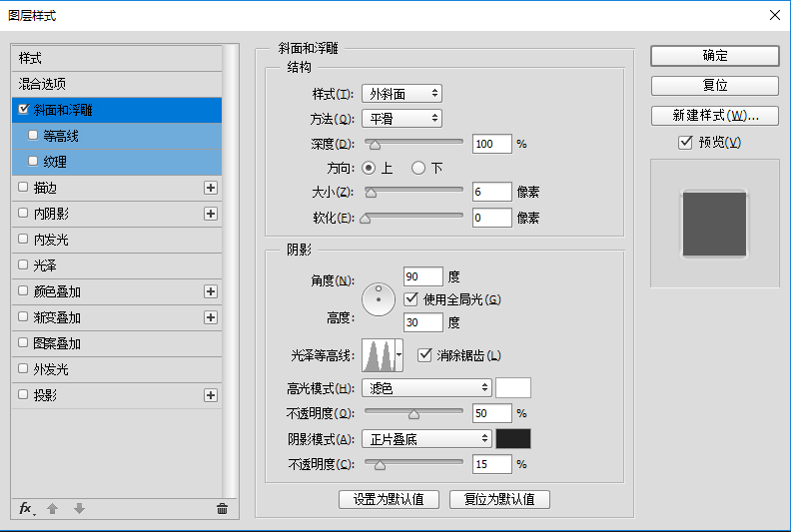The height and width of the screenshot is (532, 791).
Task: Select the 内发光 effect row label
Action: 51,240
